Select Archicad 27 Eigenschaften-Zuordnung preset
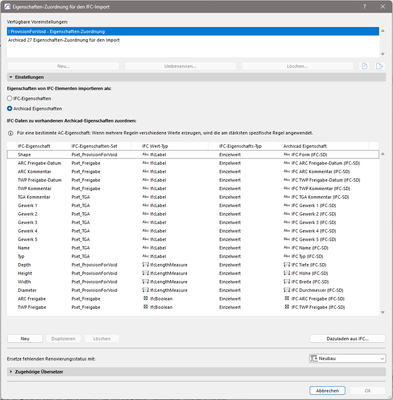This screenshot has width=393, height=400. point(193,40)
